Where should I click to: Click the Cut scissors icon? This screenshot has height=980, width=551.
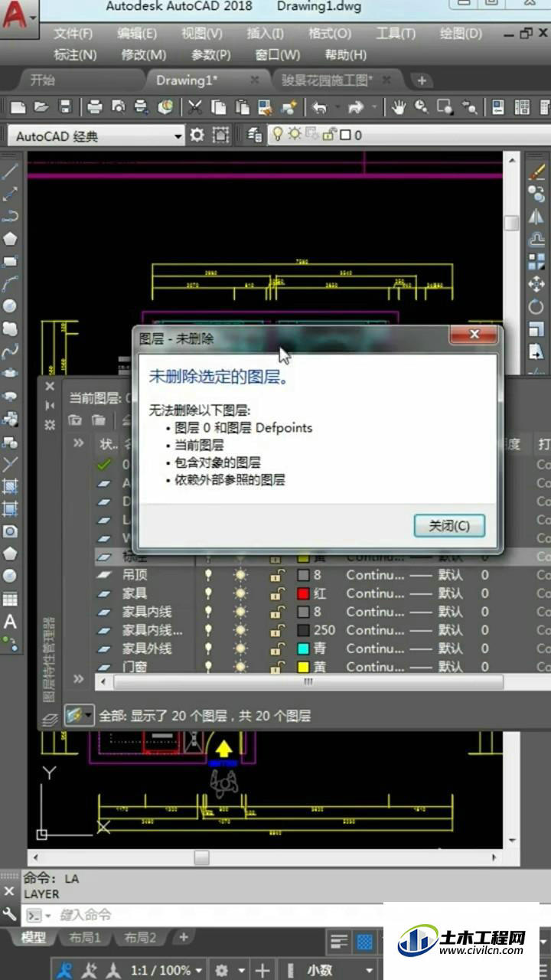pos(195,107)
